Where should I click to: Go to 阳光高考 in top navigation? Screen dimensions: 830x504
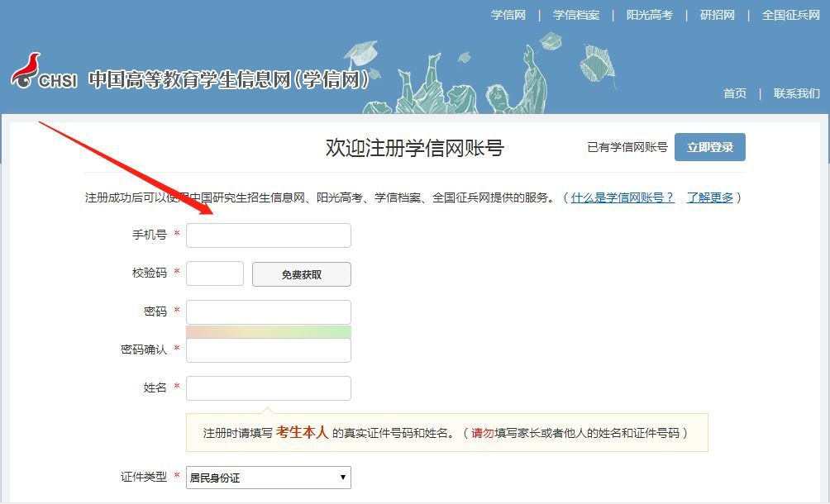point(650,15)
